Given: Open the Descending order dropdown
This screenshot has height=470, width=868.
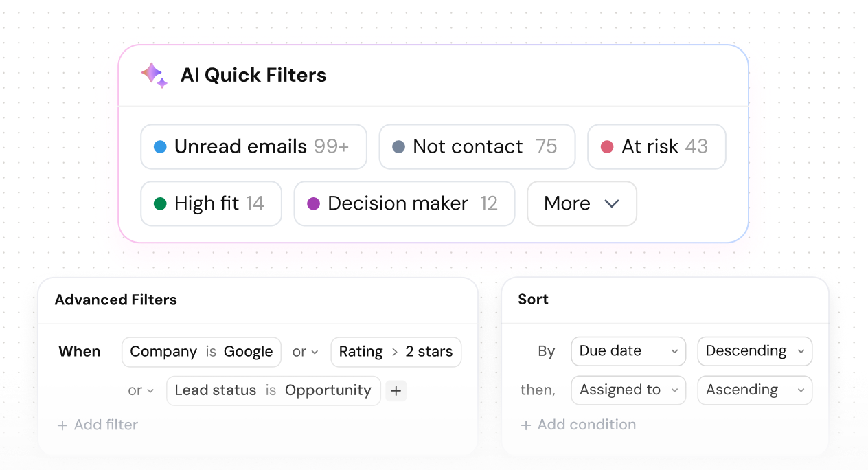Looking at the screenshot, I should coord(754,351).
